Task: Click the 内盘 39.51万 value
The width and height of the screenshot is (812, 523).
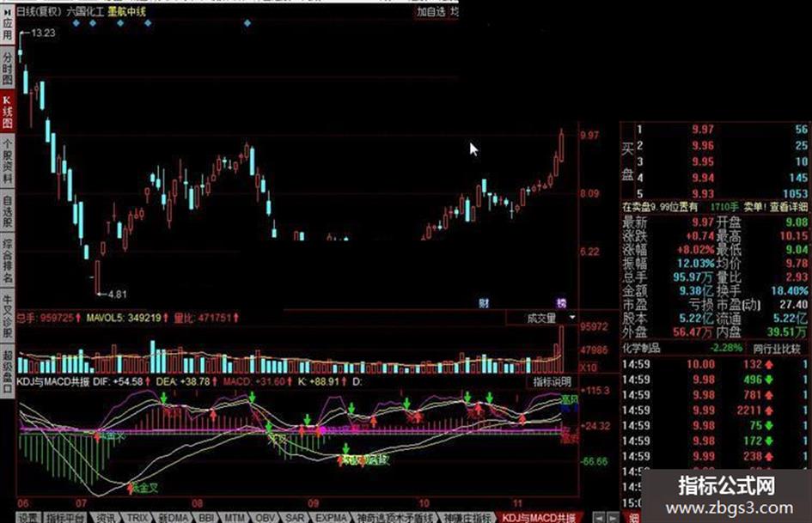Action: (x=787, y=332)
